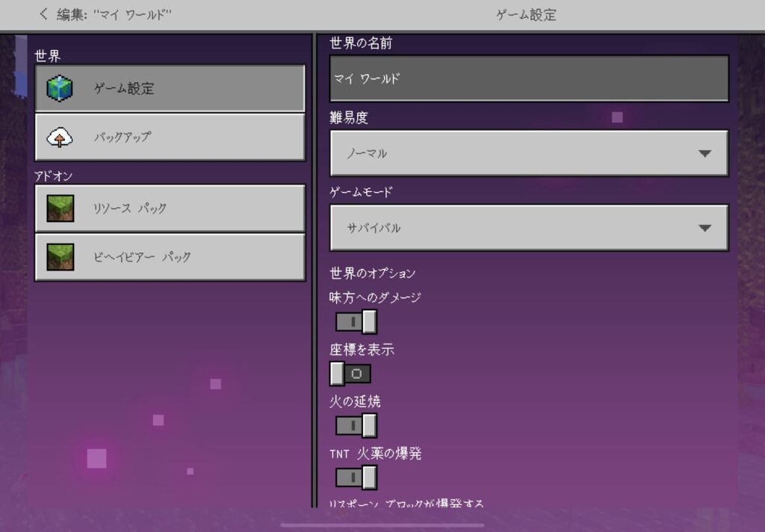Open the ゲームモード dropdown showing サバイバル
765x532 pixels.
click(x=530, y=228)
